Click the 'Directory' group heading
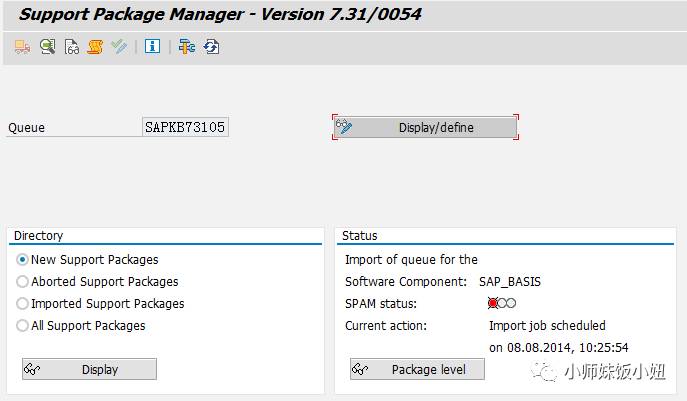 pyautogui.click(x=39, y=235)
